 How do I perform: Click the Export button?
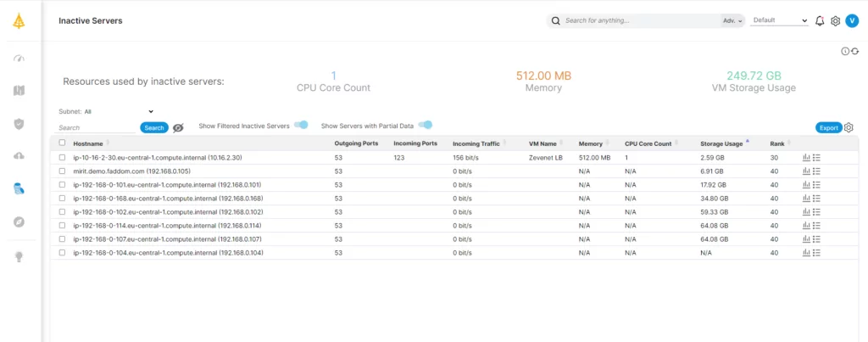pyautogui.click(x=829, y=128)
